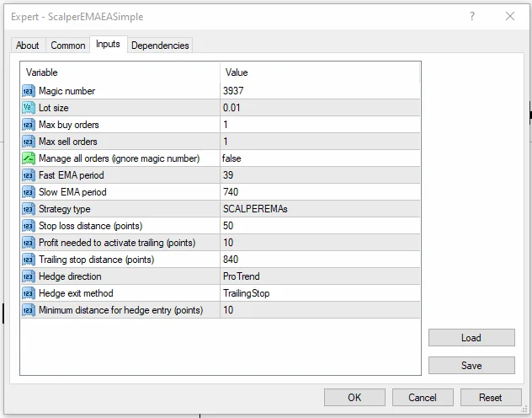Image resolution: width=532 pixels, height=418 pixels.
Task: Confirm with the OK button
Action: pos(354,397)
